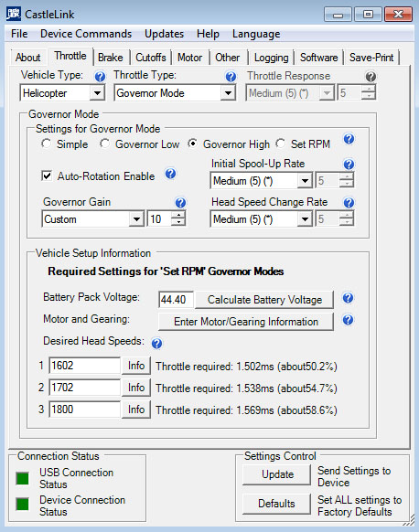This screenshot has width=419, height=532.
Task: Open the Updates menu
Action: click(x=165, y=34)
